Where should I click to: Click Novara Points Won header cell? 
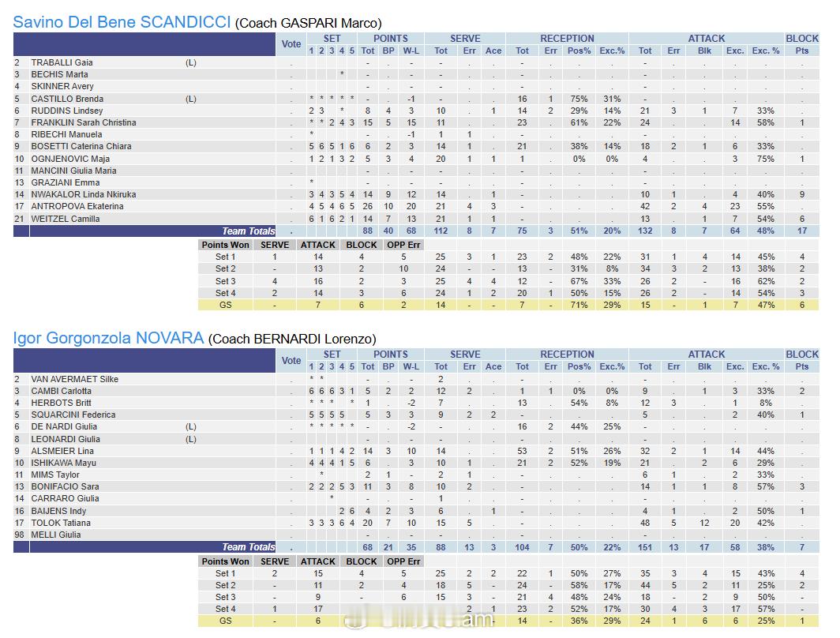tap(226, 561)
